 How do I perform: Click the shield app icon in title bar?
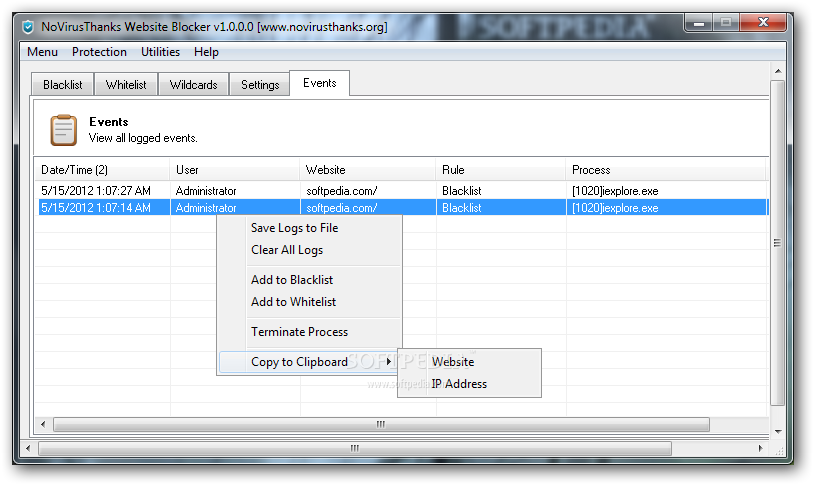(28, 26)
